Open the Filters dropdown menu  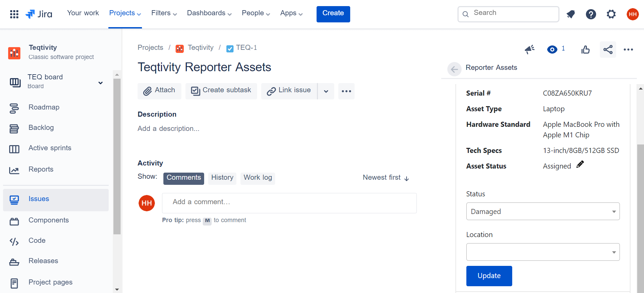coord(164,14)
